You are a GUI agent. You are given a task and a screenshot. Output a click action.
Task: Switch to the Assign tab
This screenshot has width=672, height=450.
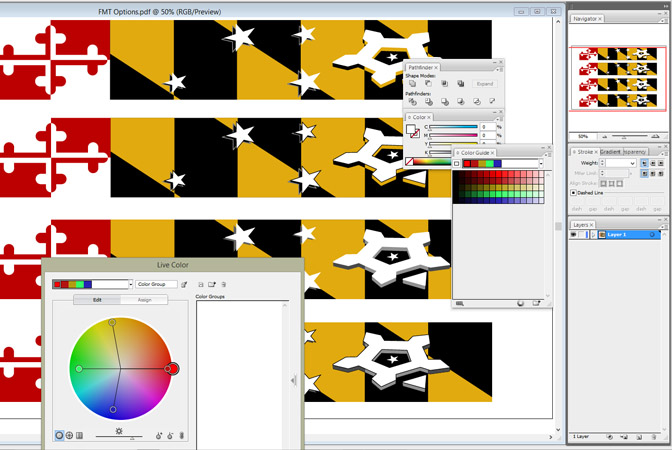144,299
